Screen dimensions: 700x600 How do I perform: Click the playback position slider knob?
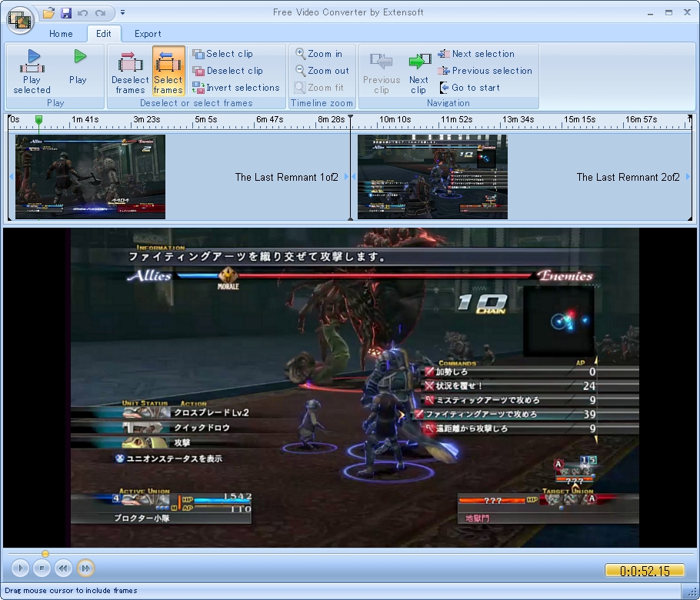coord(45,554)
